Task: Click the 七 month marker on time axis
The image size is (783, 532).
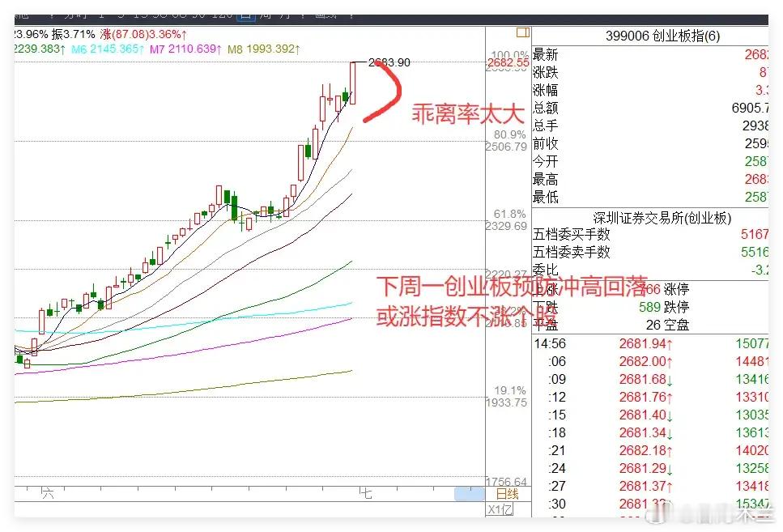Action: coord(365,494)
